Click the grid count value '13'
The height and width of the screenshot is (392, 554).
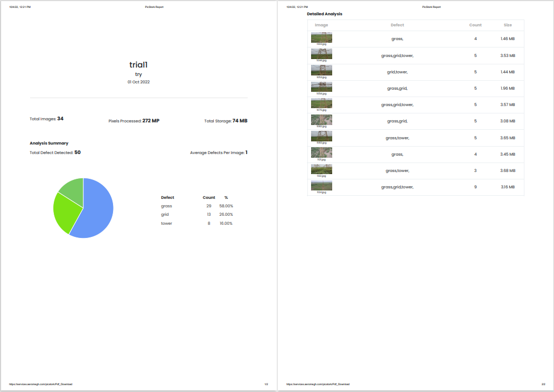pos(209,215)
